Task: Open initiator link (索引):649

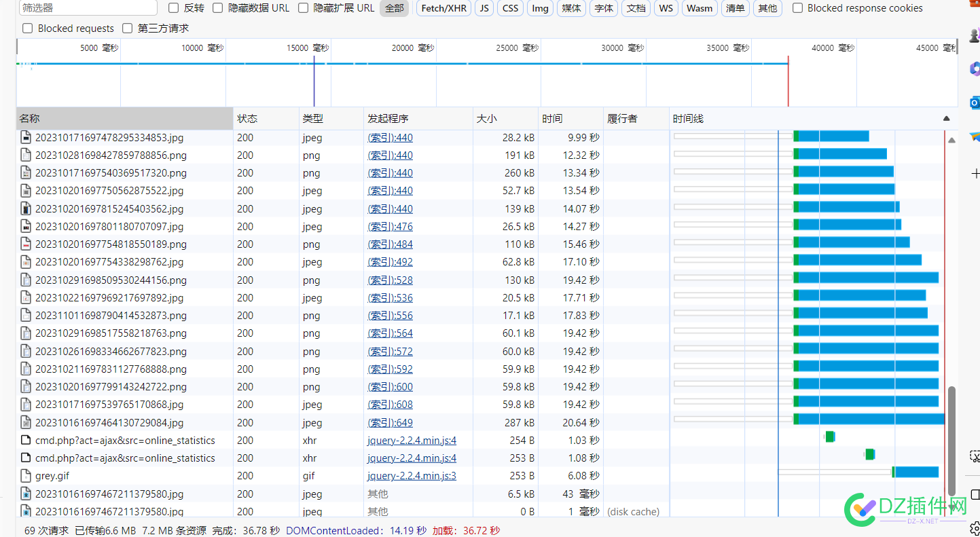Action: coord(391,423)
